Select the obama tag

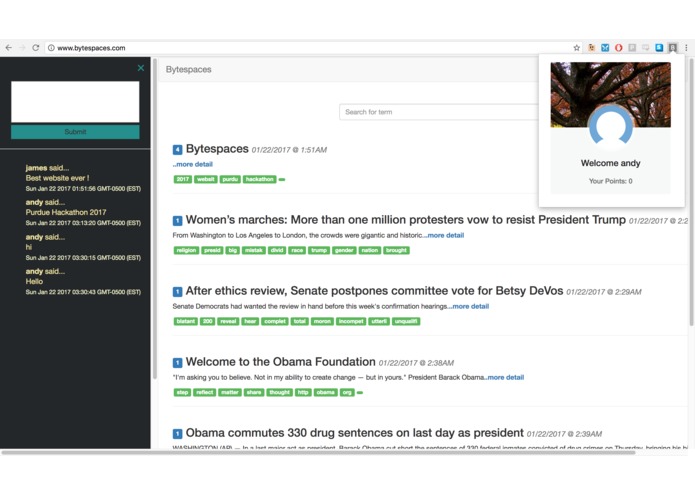coord(325,393)
